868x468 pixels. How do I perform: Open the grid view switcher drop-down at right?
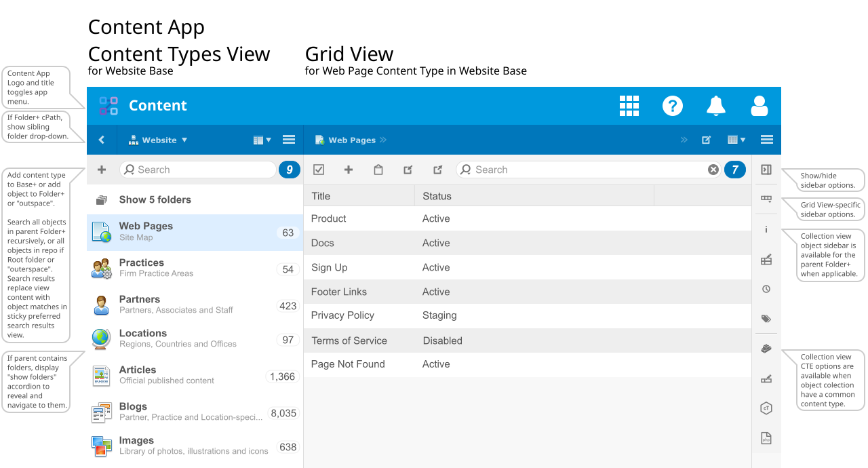(x=736, y=140)
